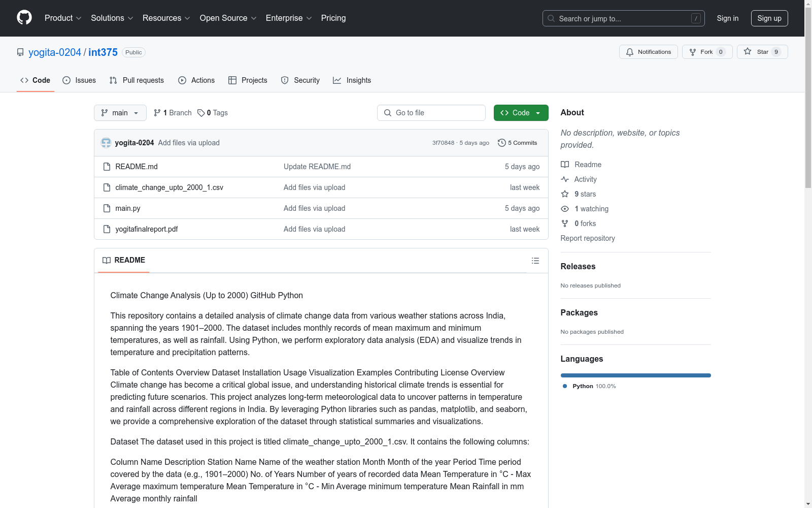Click the repository icon before yogita-0204

(20, 52)
